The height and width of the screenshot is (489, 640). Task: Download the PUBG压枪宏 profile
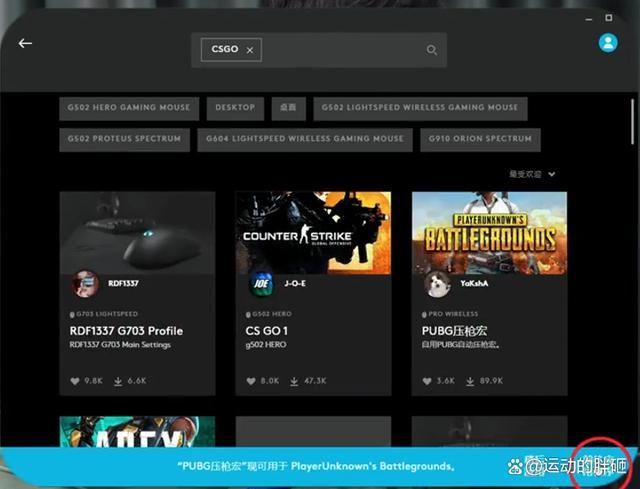coord(470,381)
